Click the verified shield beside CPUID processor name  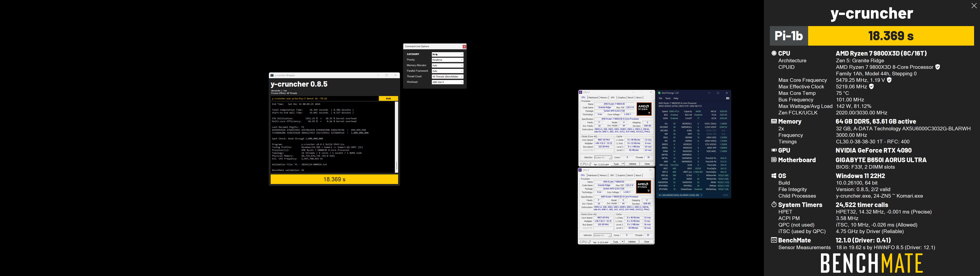(x=937, y=67)
